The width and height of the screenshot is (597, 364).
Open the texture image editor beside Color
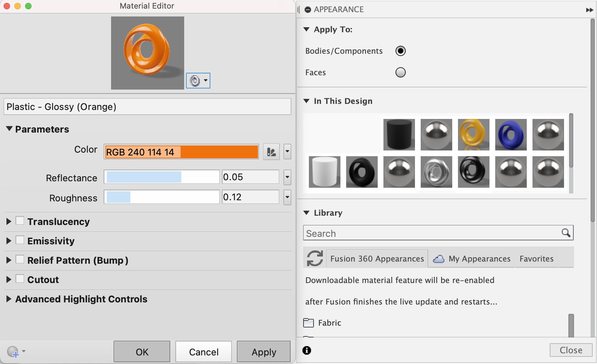click(271, 152)
